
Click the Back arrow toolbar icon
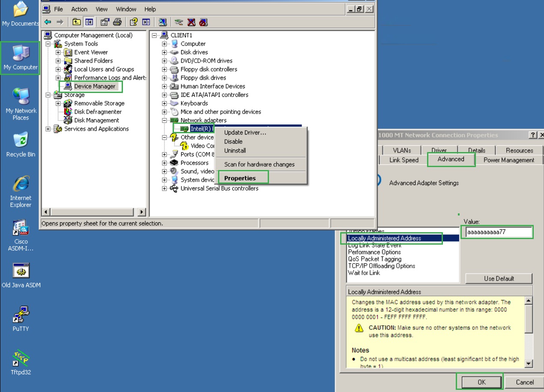click(48, 22)
